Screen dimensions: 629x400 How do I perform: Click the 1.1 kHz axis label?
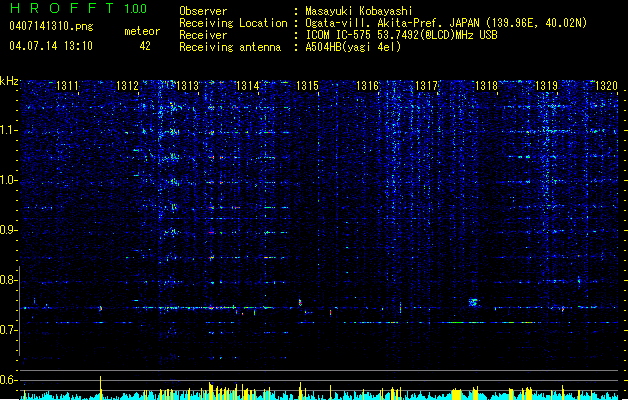click(9, 130)
